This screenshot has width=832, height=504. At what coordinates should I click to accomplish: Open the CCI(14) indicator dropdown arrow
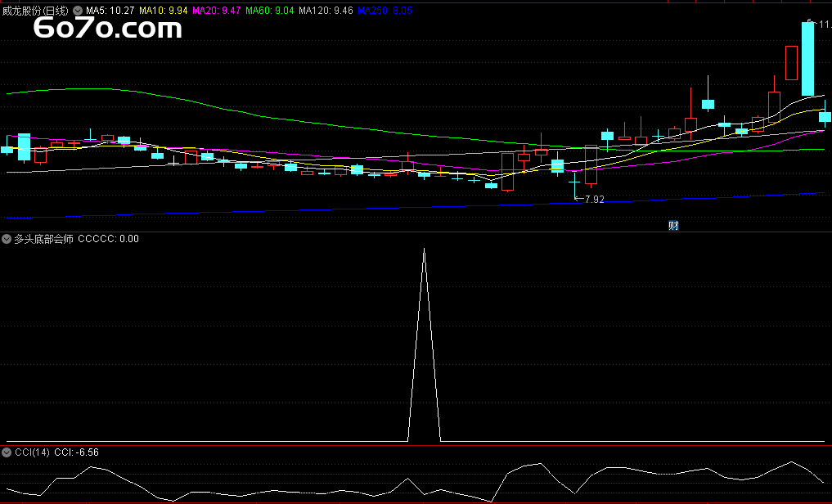pyautogui.click(x=7, y=452)
